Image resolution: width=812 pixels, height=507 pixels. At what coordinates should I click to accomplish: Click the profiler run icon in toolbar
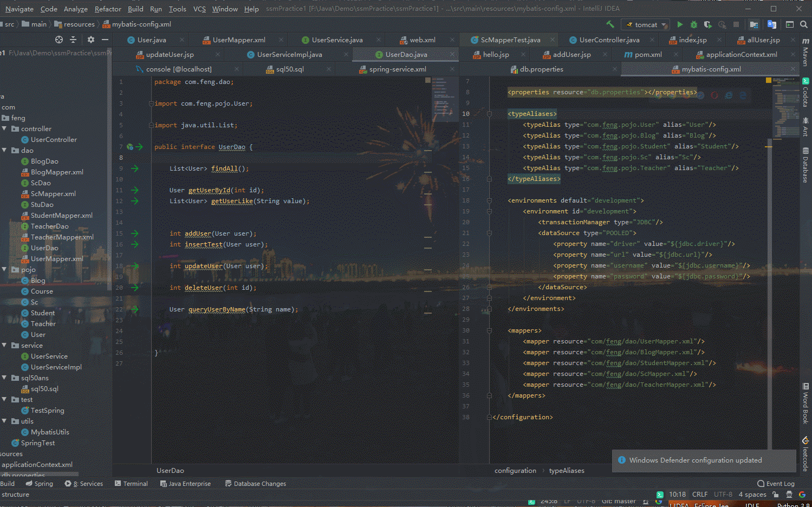coord(722,24)
